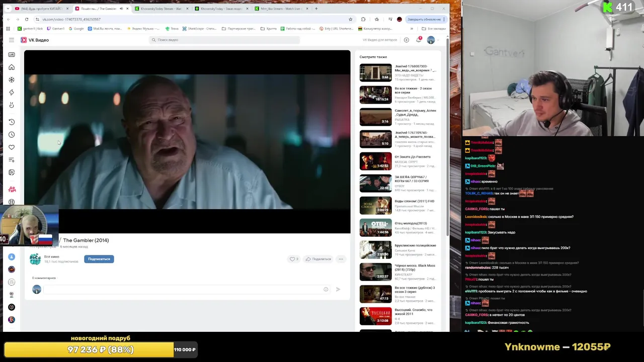The width and height of the screenshot is (644, 362).
Task: Open the LIVE streams sidebar icon
Action: [12, 55]
